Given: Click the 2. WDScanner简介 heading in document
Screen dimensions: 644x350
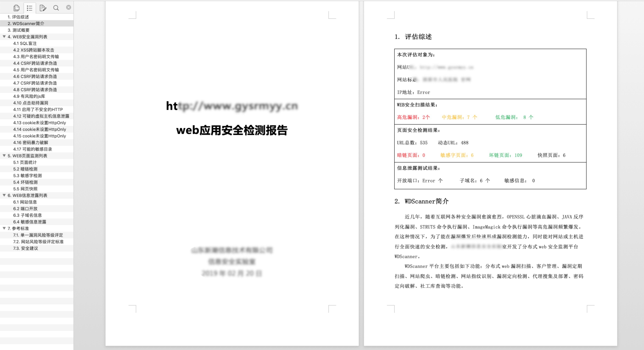Looking at the screenshot, I should pos(421,201).
